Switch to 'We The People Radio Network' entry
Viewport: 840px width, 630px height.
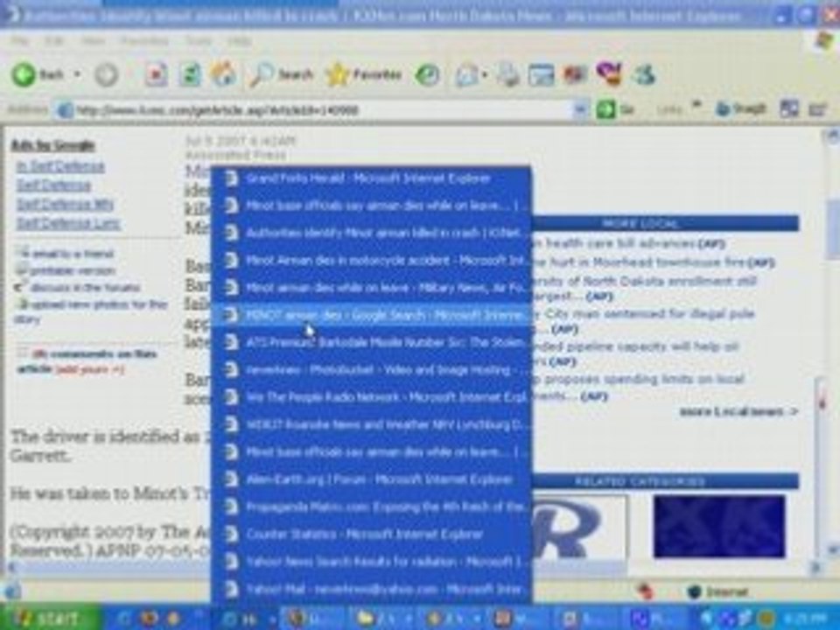371,397
